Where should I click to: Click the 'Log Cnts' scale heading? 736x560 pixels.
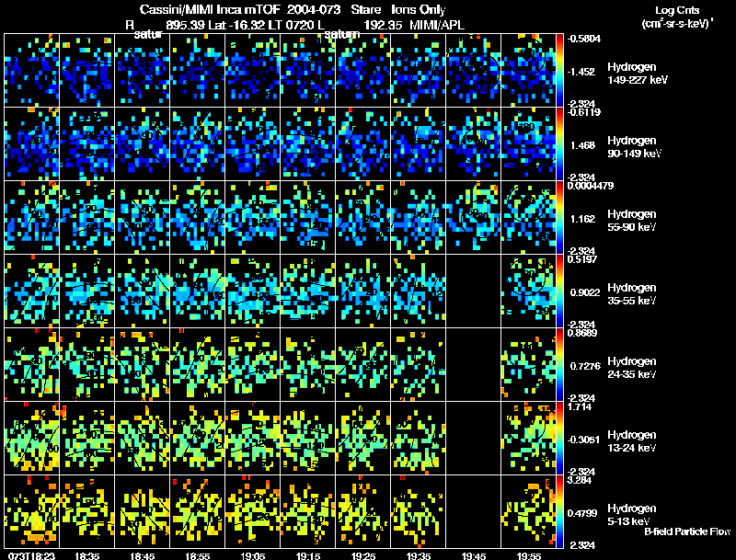click(677, 10)
